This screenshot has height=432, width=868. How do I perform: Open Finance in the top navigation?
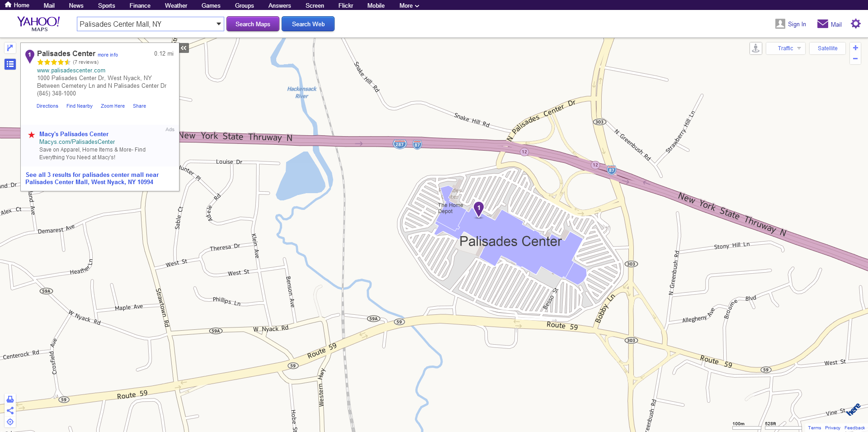pos(140,5)
